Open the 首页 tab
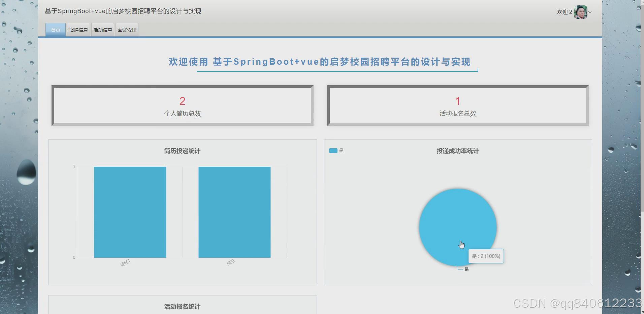 tap(56, 30)
